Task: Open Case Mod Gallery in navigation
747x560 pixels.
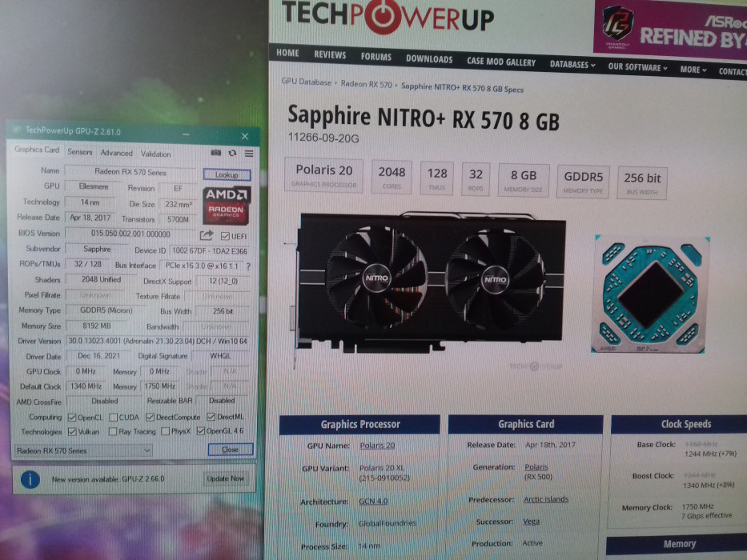Action: [501, 62]
